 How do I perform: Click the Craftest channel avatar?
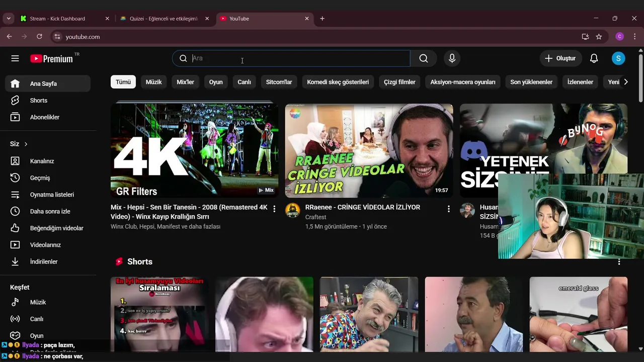point(292,210)
